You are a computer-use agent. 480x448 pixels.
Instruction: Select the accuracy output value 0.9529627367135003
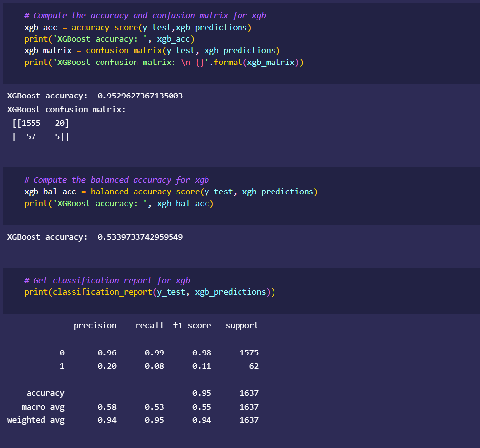coord(140,96)
